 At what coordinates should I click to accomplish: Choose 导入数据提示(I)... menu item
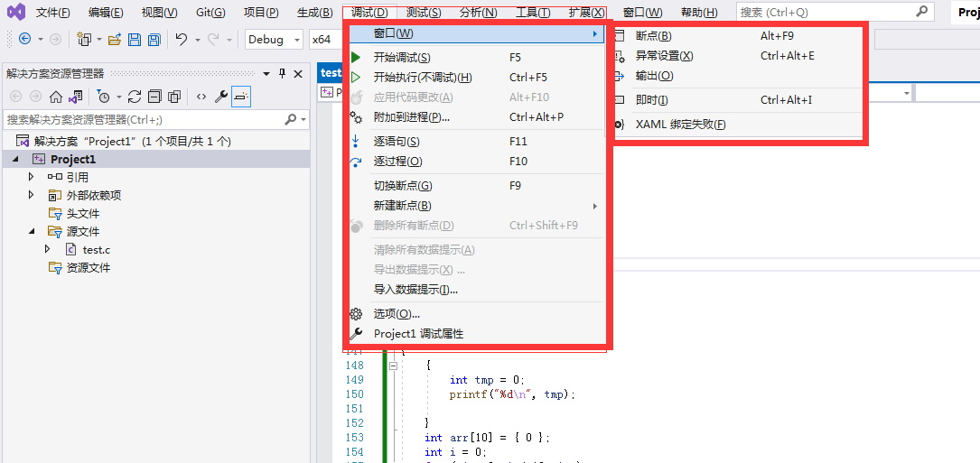pos(476,290)
